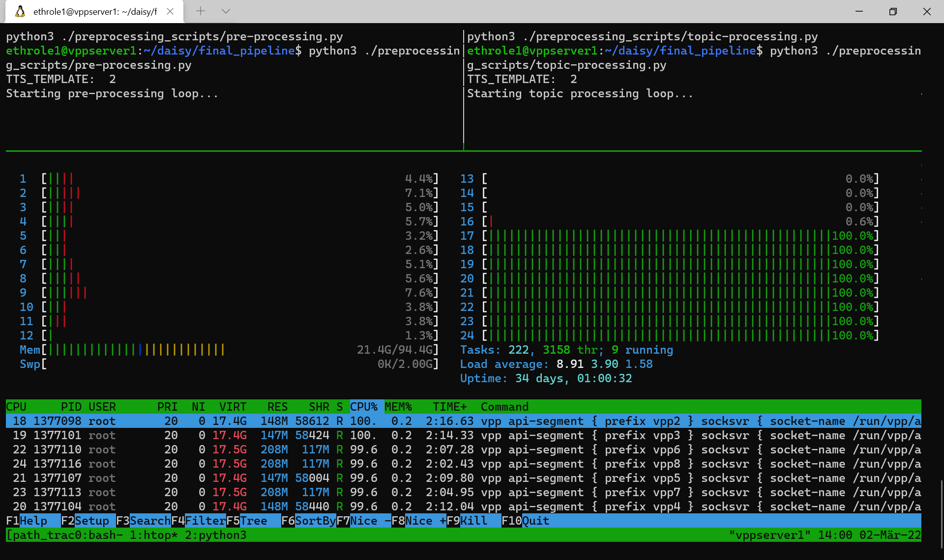Screen dimensions: 944x560
Task: Sort by the NI column header
Action: click(199, 407)
